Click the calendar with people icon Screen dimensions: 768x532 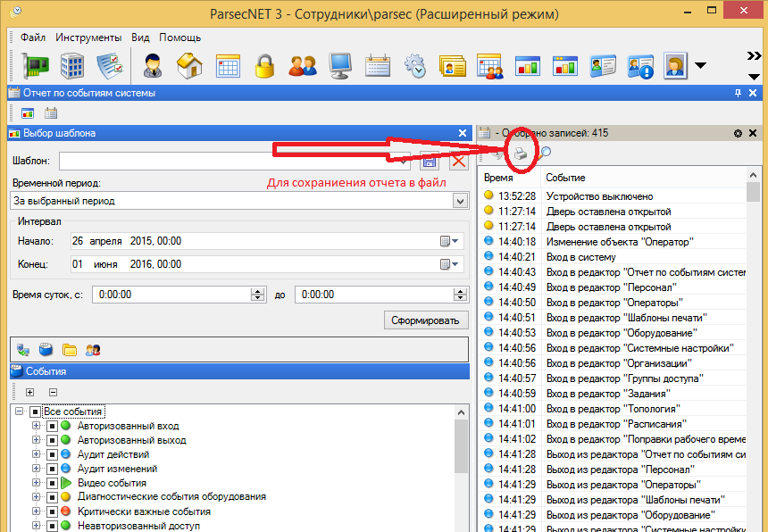[489, 65]
